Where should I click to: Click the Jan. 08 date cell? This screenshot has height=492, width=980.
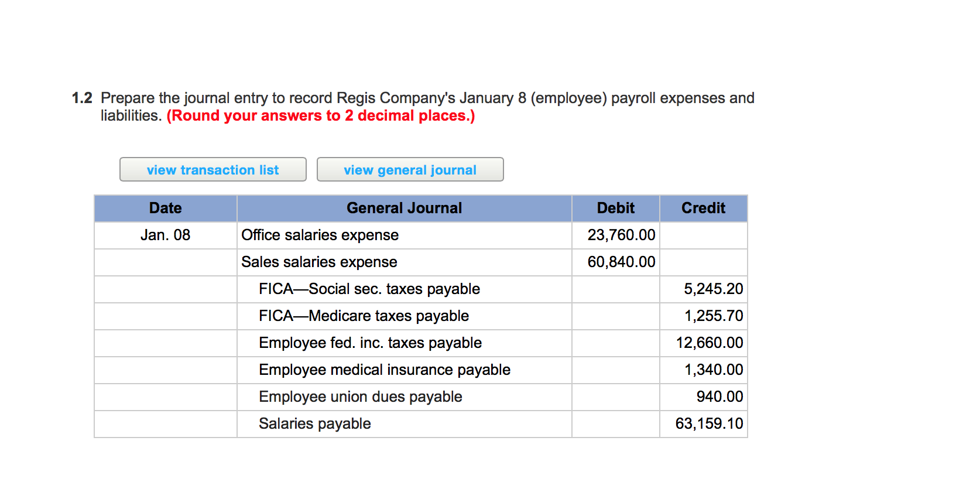pyautogui.click(x=165, y=235)
